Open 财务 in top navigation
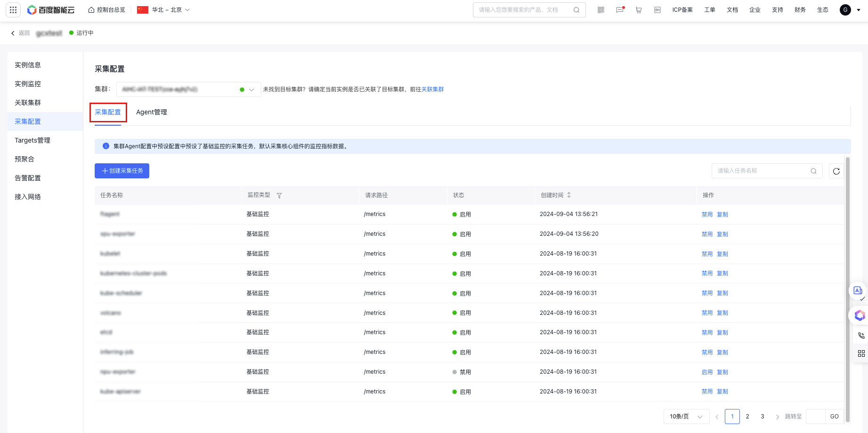The image size is (868, 433). click(x=800, y=10)
